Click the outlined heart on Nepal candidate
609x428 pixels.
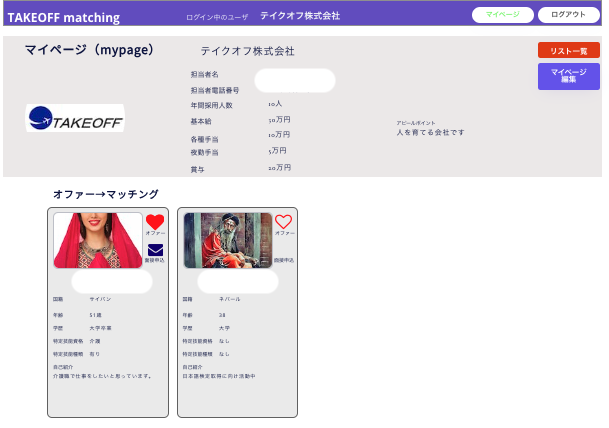pyautogui.click(x=284, y=222)
